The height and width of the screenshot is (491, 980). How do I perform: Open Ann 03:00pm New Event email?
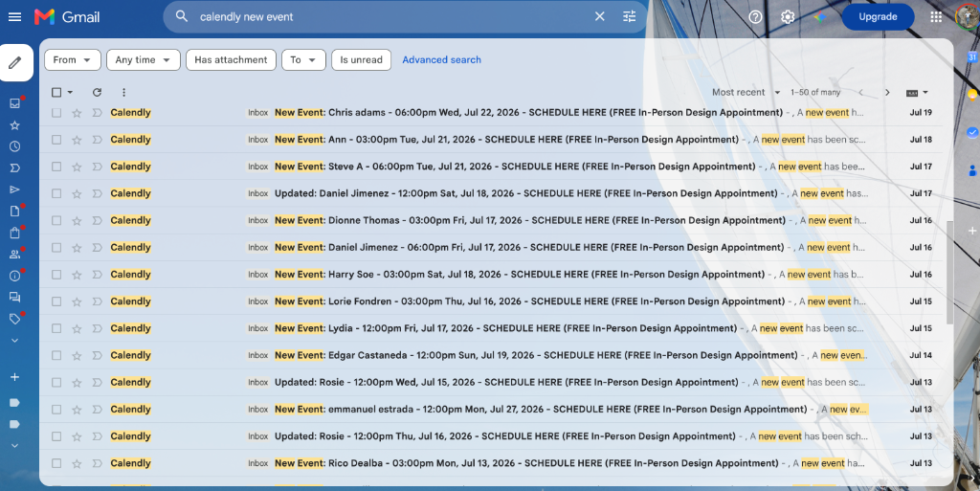point(491,140)
